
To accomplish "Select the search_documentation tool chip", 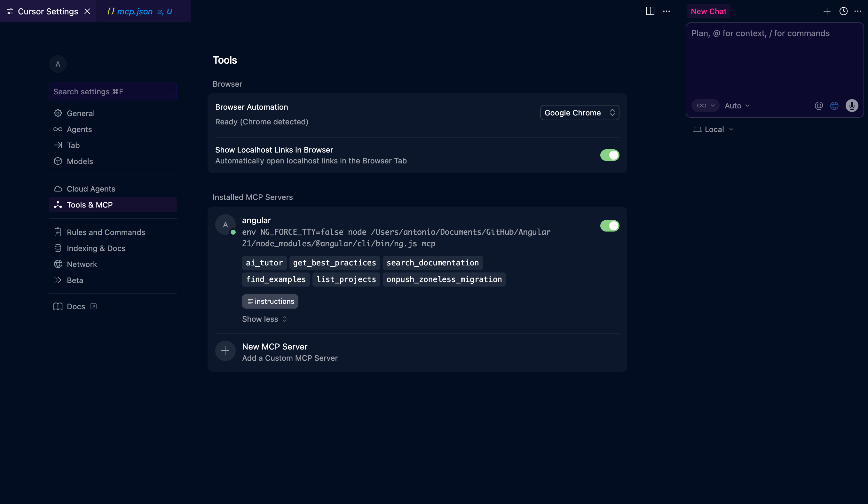I will click(x=432, y=263).
